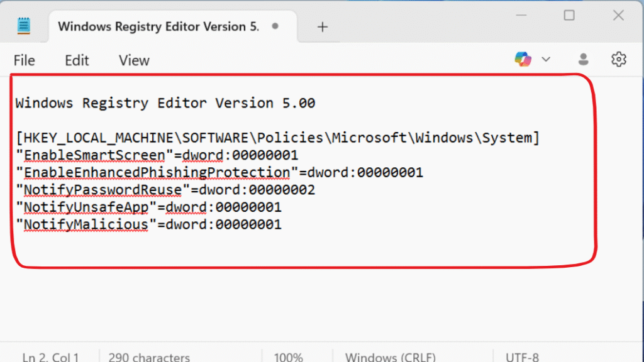The height and width of the screenshot is (362, 644).
Task: Expand the Copilot dropdown chevron
Action: (546, 60)
